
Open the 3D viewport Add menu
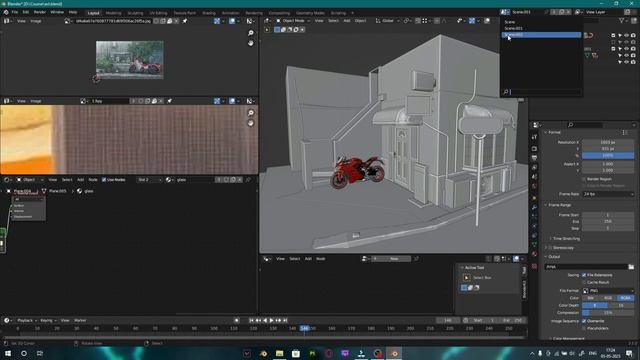(347, 20)
